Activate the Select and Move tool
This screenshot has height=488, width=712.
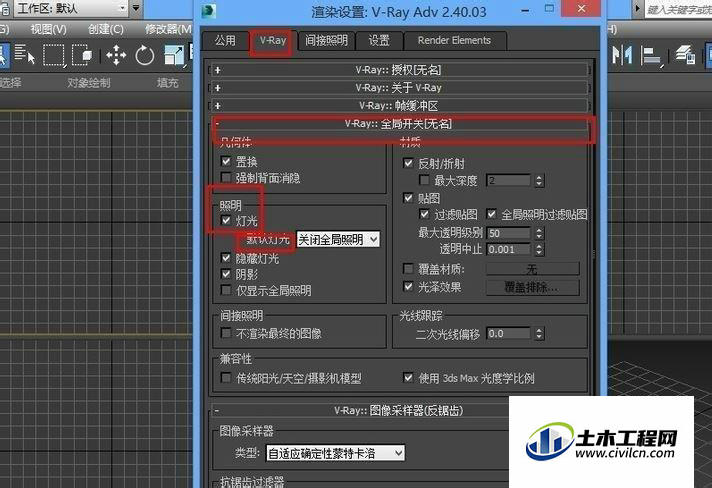[x=116, y=55]
